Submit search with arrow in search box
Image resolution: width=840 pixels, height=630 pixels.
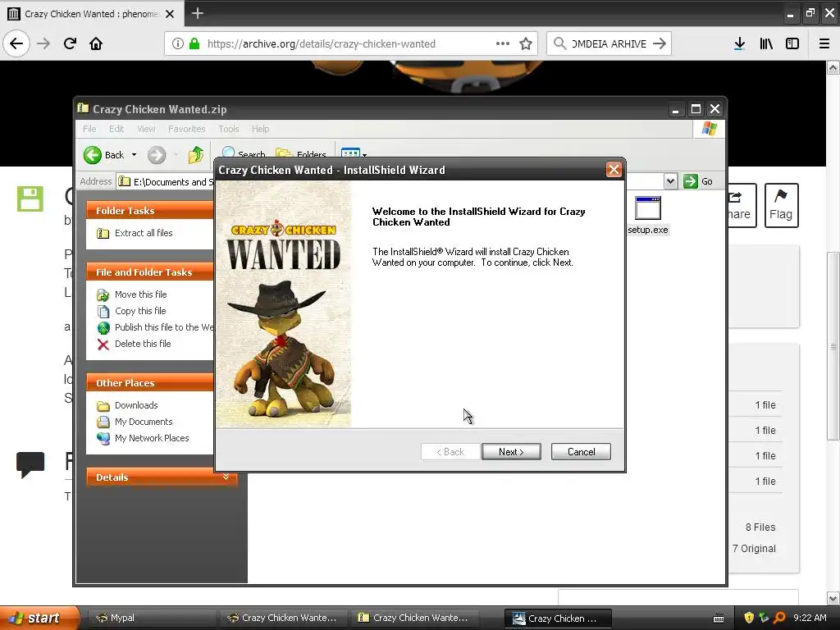(x=660, y=44)
